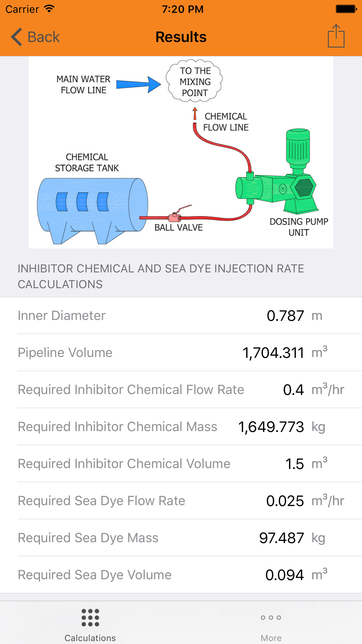Image resolution: width=362 pixels, height=644 pixels.
Task: Tap the blue main water flow arrow
Action: (138, 85)
